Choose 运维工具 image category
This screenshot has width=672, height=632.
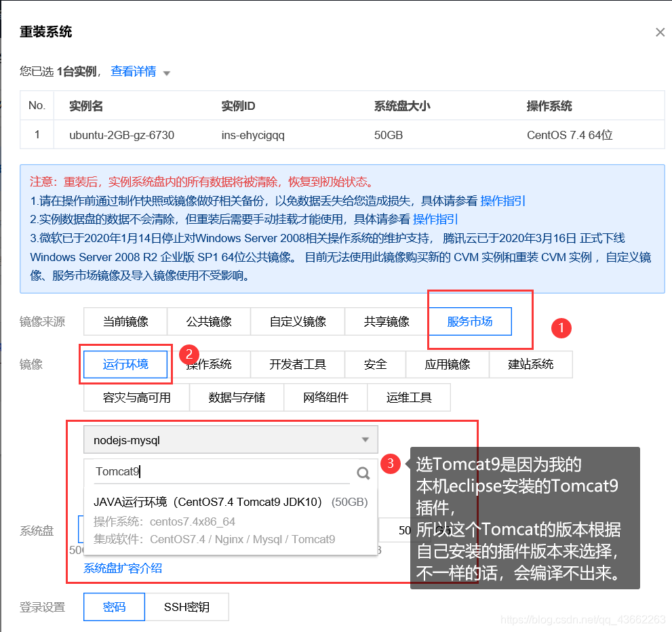[409, 397]
